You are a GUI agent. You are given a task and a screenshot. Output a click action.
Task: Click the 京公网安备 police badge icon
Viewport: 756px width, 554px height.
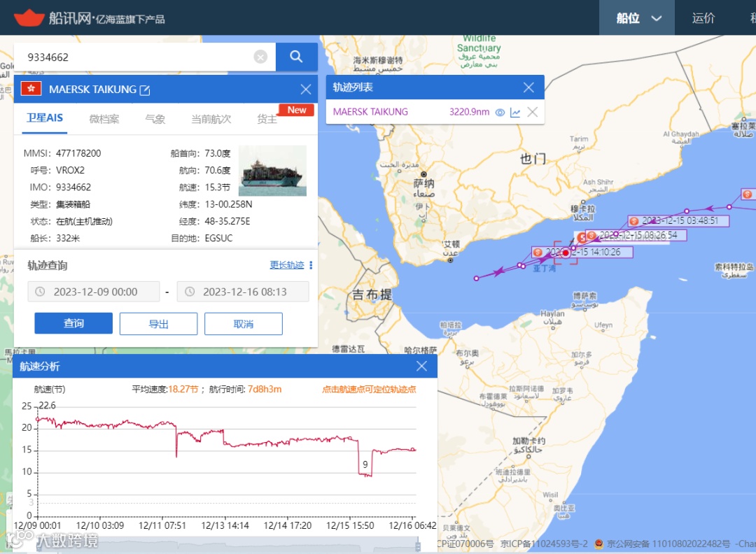598,544
